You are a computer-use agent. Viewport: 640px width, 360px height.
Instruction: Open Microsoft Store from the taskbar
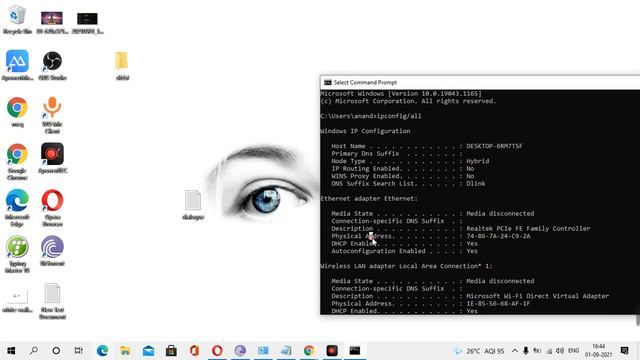(171, 351)
